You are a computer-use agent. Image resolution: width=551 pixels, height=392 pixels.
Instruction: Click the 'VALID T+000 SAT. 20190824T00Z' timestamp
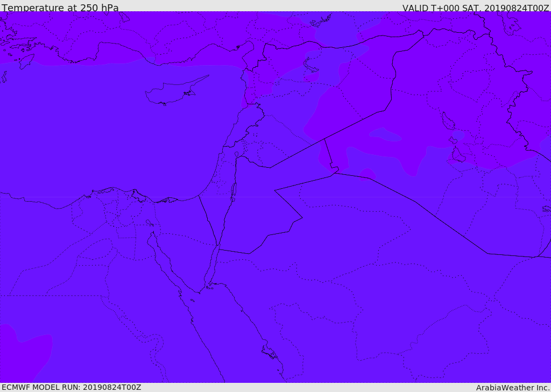click(476, 8)
